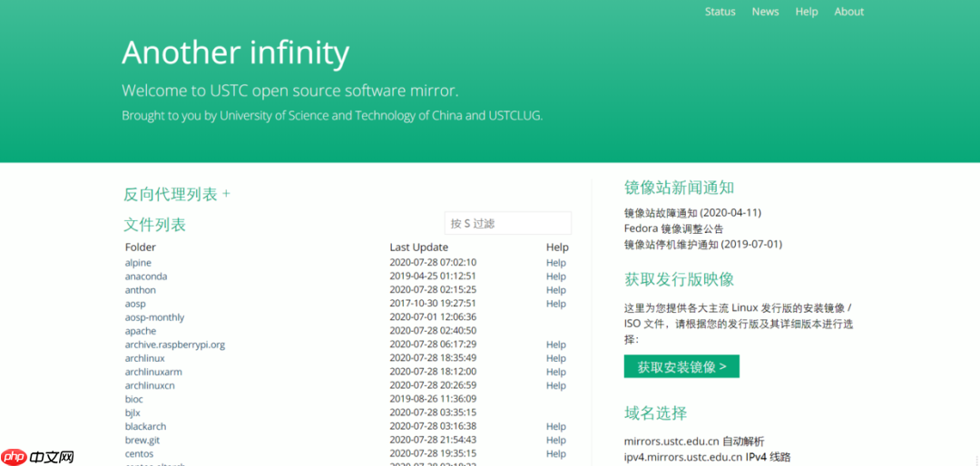This screenshot has width=980, height=466.
Task: Open the About page in top navigation
Action: pyautogui.click(x=848, y=12)
